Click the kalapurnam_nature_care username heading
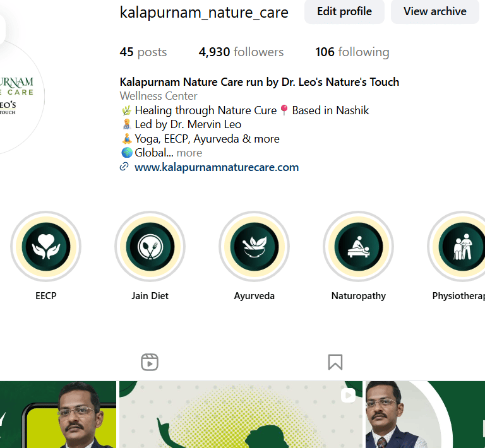The image size is (485, 448). (x=204, y=13)
